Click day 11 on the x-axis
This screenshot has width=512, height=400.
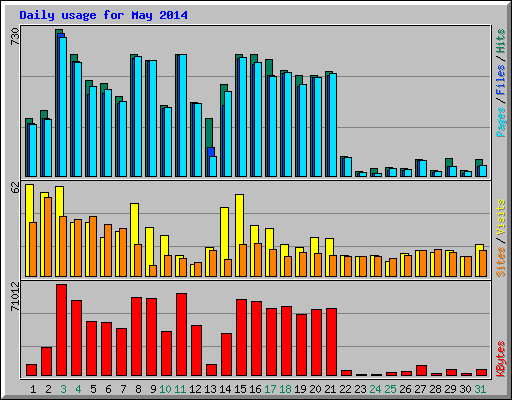click(x=180, y=389)
